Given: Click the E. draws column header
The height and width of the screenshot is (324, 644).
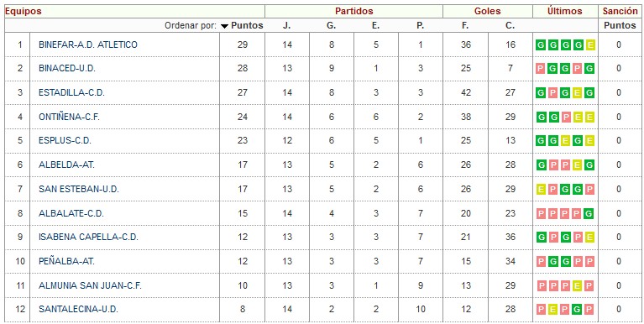Looking at the screenshot, I should 376,25.
